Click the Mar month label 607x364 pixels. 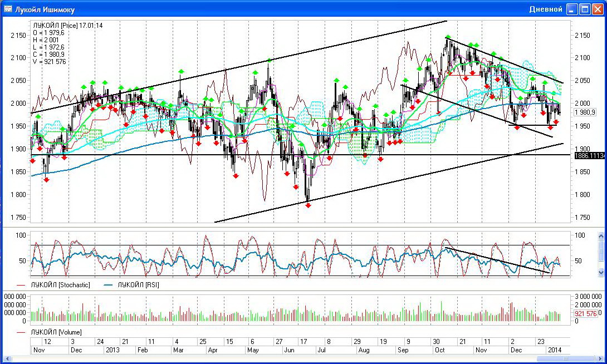pos(178,350)
